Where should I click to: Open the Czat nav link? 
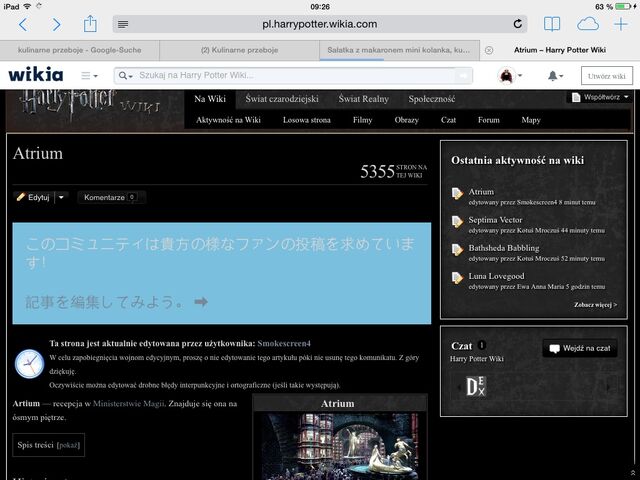[x=448, y=120]
